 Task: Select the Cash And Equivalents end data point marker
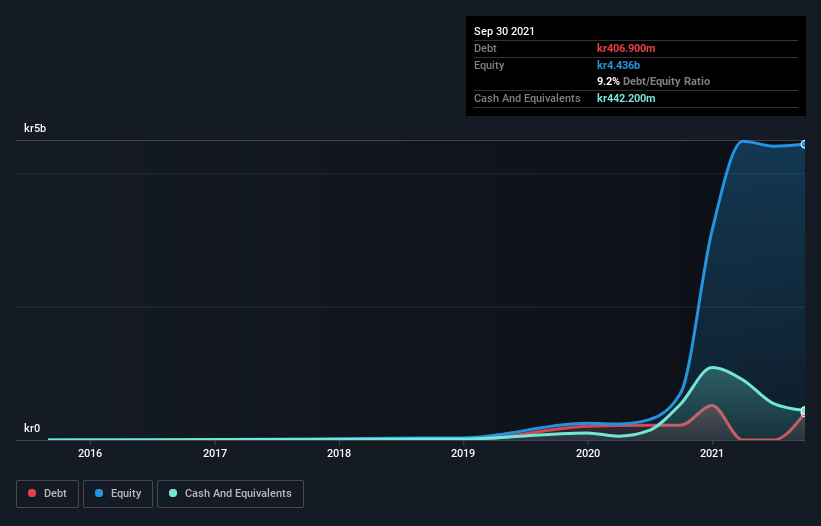(804, 411)
